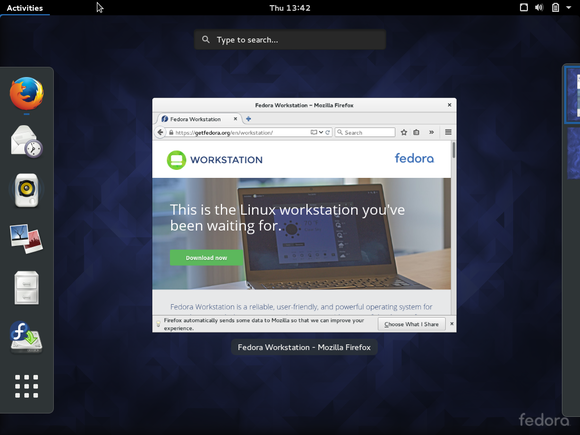Select the second workspace thumbnail
The image size is (580, 435).
(574, 153)
